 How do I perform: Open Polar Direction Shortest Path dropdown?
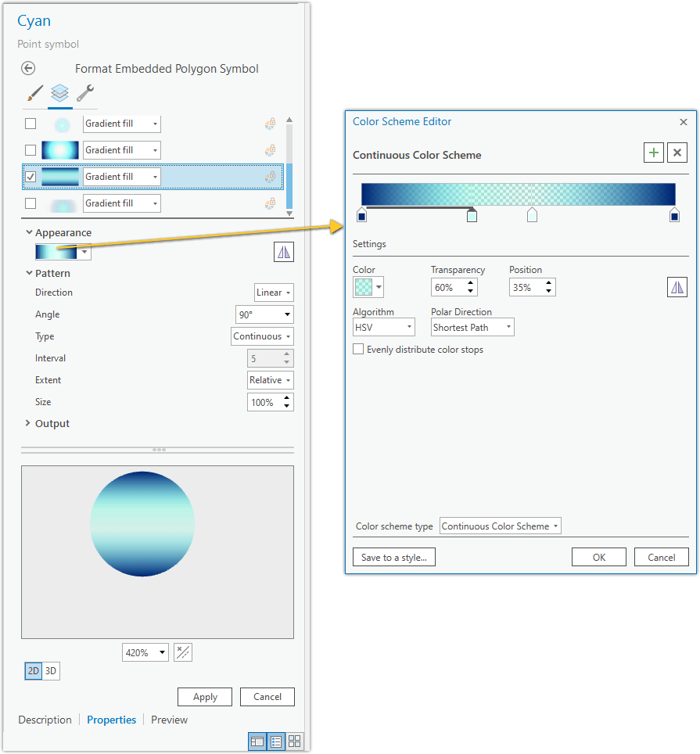[x=472, y=327]
